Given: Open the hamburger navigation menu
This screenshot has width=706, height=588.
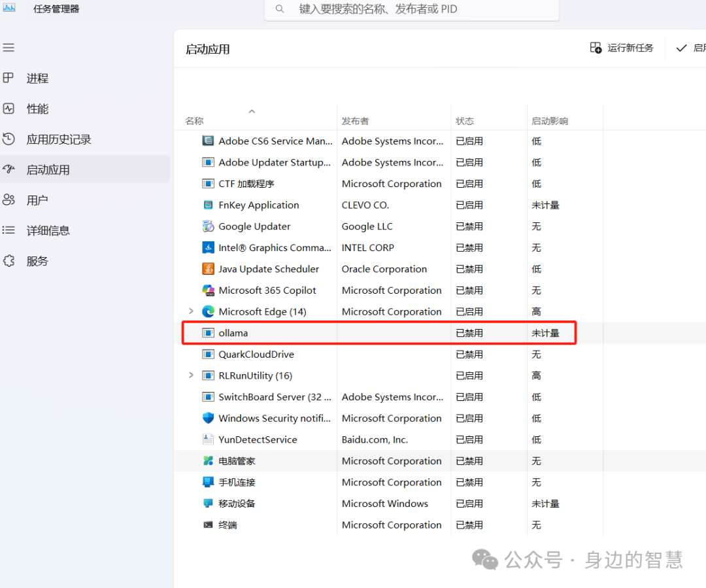Looking at the screenshot, I should point(8,48).
